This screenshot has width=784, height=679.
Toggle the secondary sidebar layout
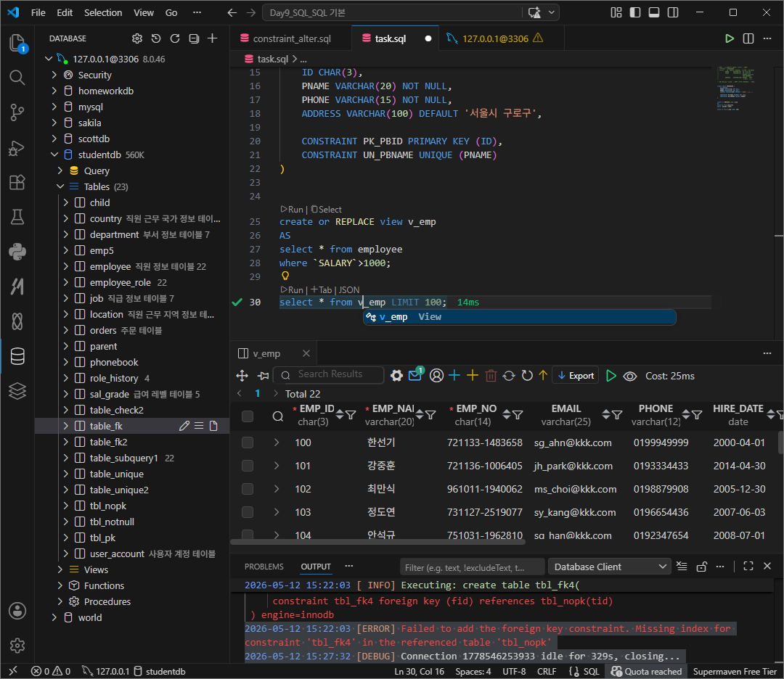673,12
